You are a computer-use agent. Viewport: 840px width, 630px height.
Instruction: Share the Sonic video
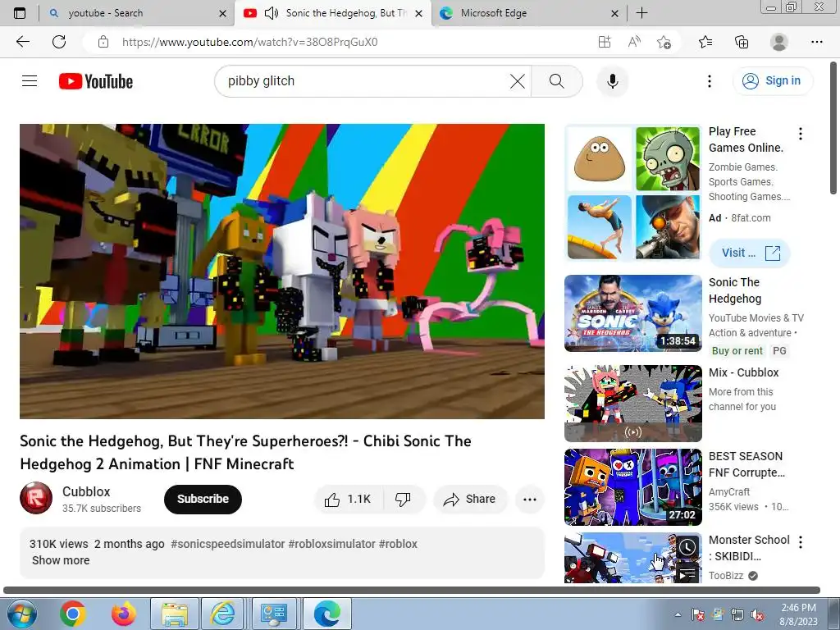470,500
